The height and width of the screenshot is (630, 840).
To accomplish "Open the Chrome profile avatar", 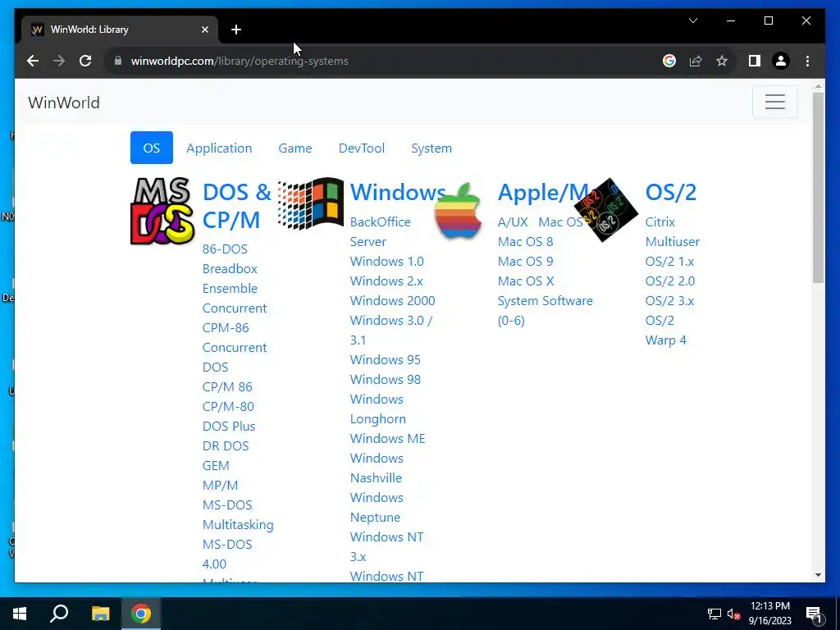I will (781, 61).
